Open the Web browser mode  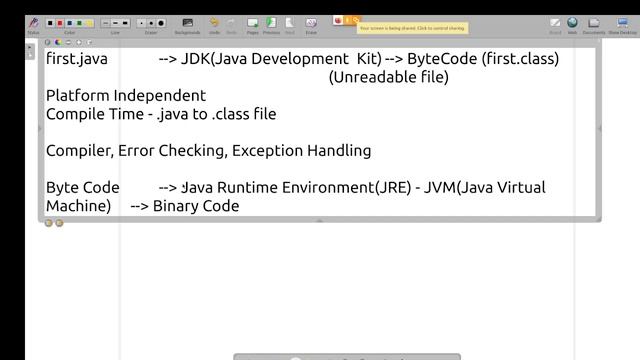pos(572,22)
